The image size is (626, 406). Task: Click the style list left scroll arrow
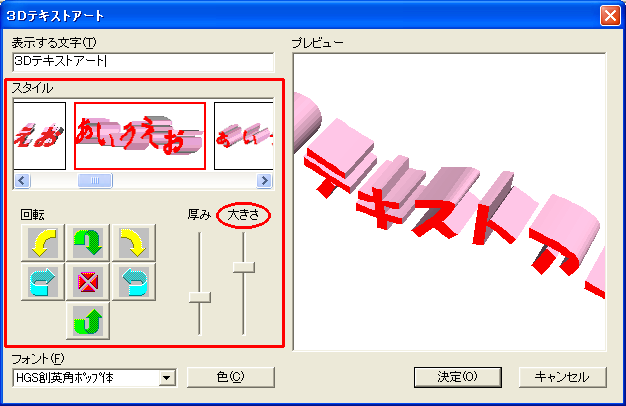click(x=22, y=180)
